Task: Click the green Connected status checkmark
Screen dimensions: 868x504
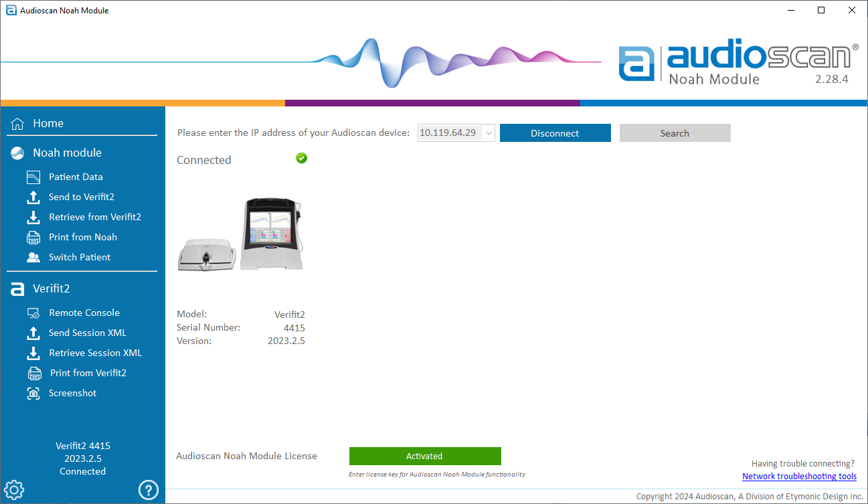Action: [x=302, y=158]
